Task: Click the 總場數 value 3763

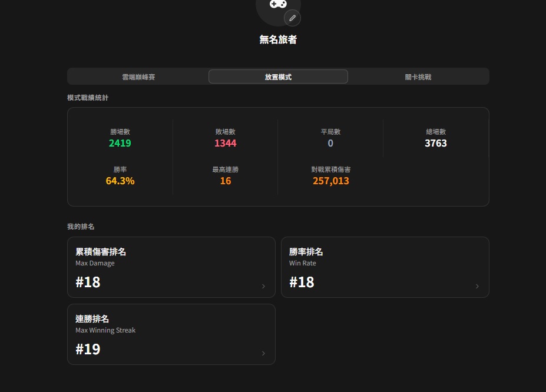Action: pos(436,143)
